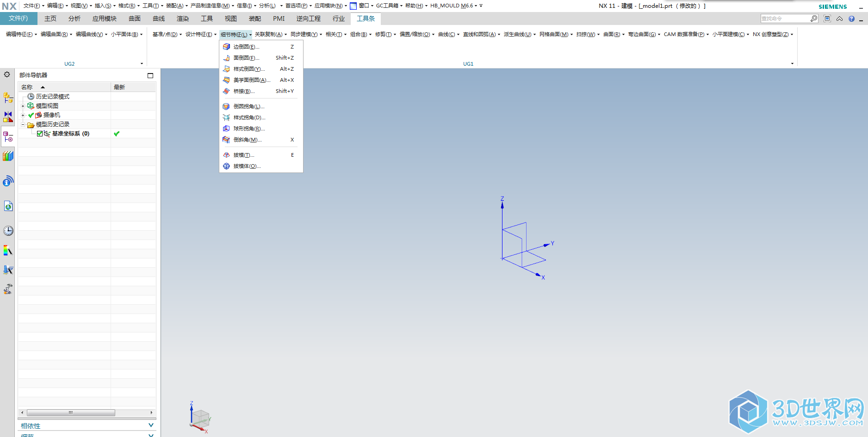
Task: Open 扫掠(W) dropdown
Action: coord(588,34)
